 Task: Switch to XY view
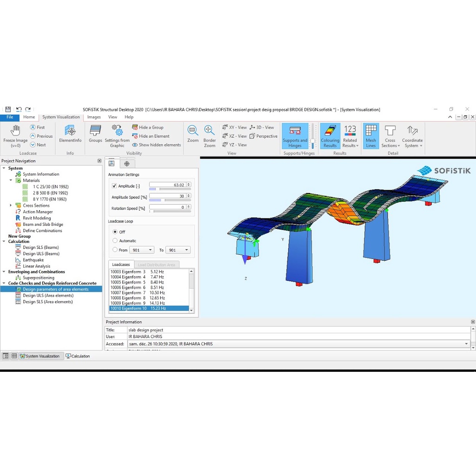[234, 127]
